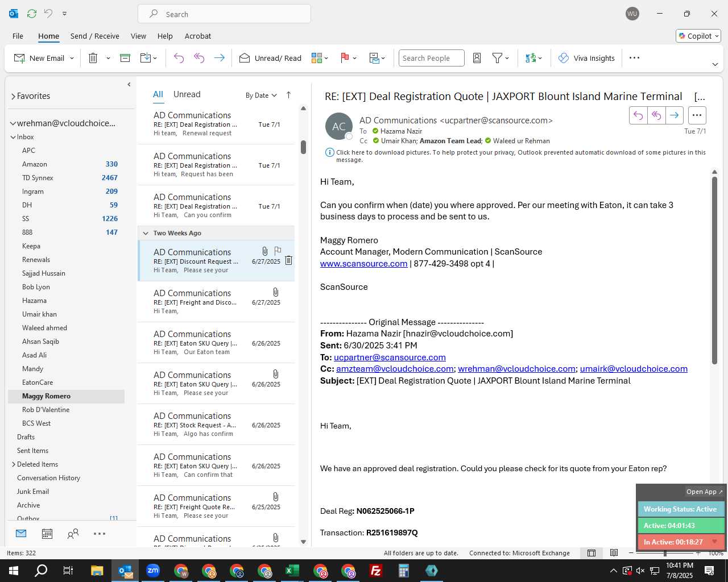Expand the ribbon options chevron

click(715, 64)
